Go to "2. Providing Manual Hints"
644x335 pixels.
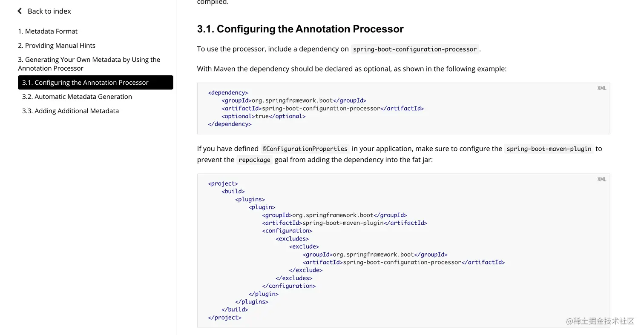pos(57,46)
